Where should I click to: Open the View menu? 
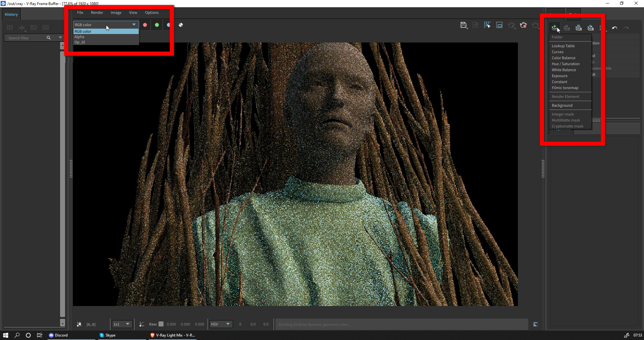tap(133, 13)
